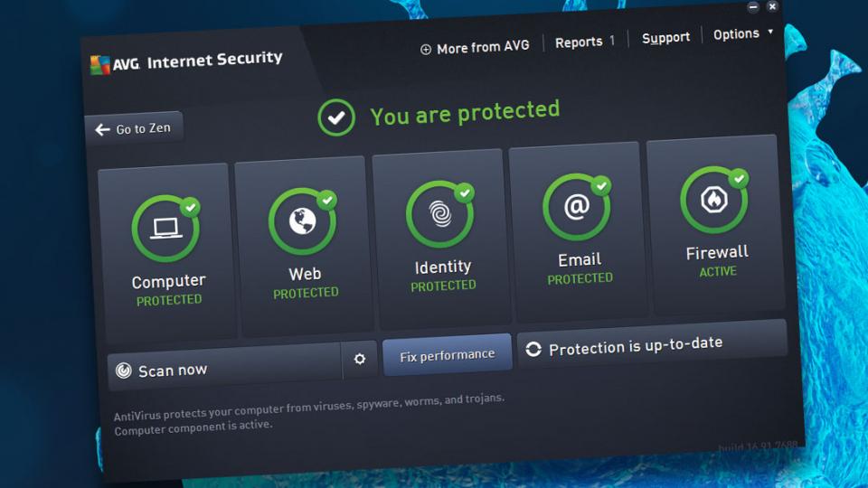
Task: Select the Computer PROTECTED status text
Action: tap(169, 300)
